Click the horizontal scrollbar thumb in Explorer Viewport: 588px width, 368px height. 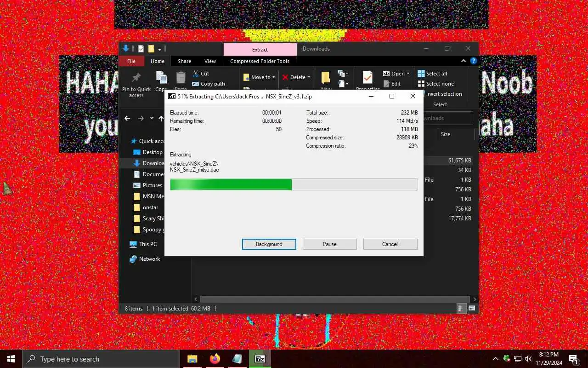tap(334, 299)
